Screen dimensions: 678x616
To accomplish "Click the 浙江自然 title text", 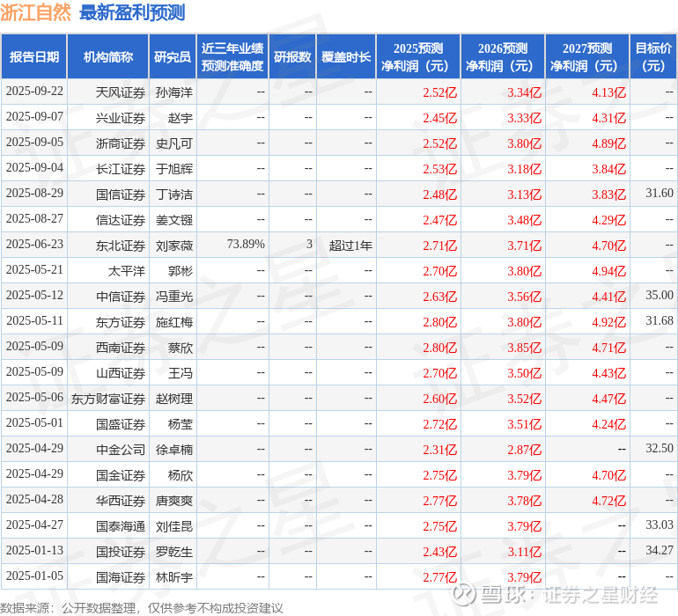I will point(36,12).
